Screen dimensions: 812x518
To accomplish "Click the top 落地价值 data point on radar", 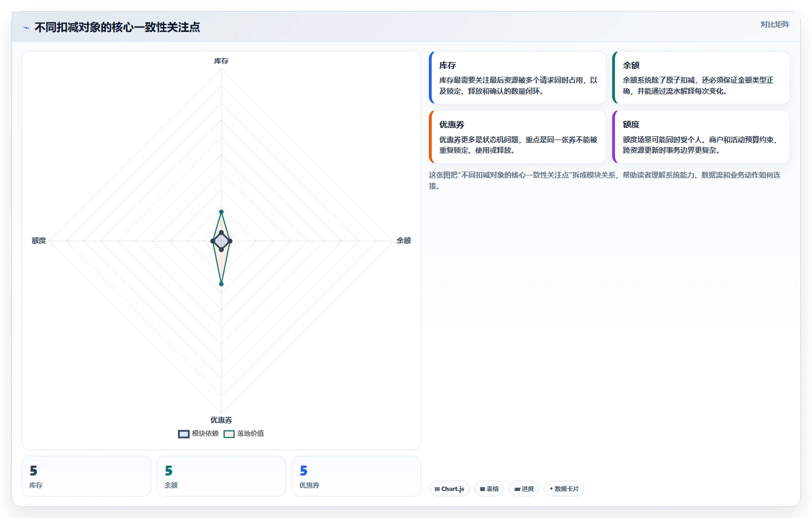I will pyautogui.click(x=221, y=212).
